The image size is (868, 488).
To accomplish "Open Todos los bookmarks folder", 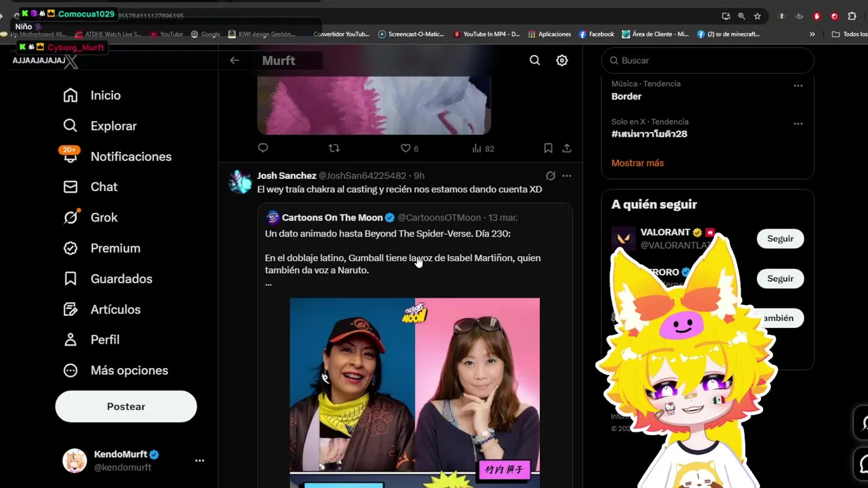I will 849,34.
